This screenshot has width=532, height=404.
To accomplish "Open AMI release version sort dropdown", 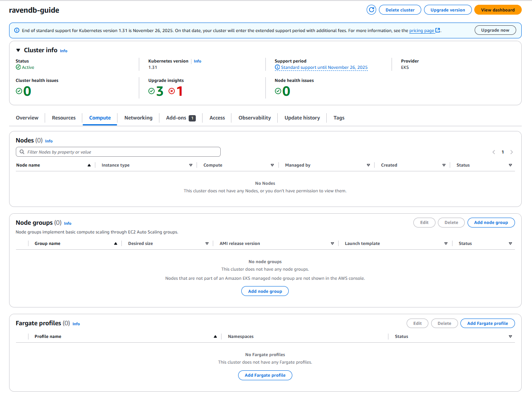I will point(332,244).
